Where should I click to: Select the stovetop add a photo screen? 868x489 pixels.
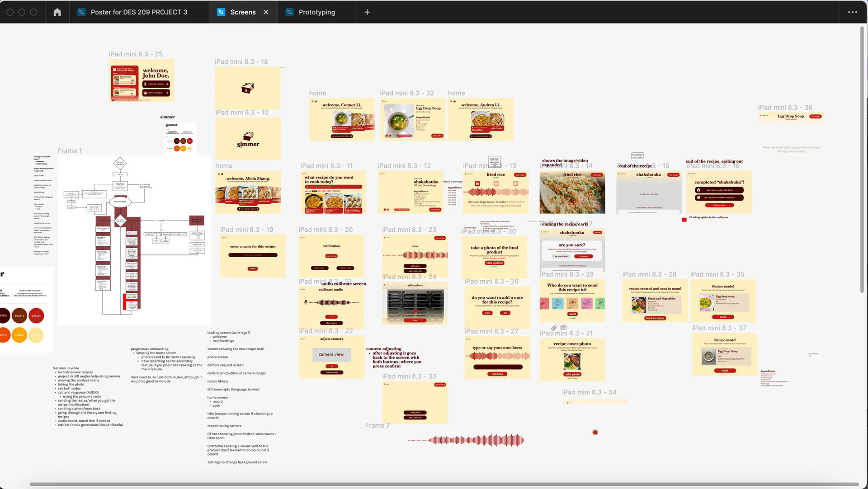[x=415, y=303]
